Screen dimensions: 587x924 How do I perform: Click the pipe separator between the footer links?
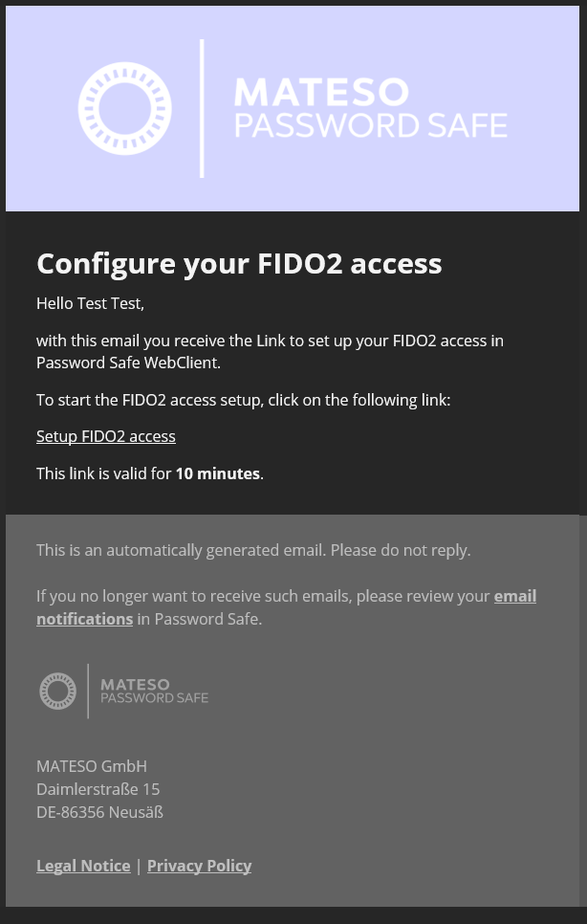[139, 866]
